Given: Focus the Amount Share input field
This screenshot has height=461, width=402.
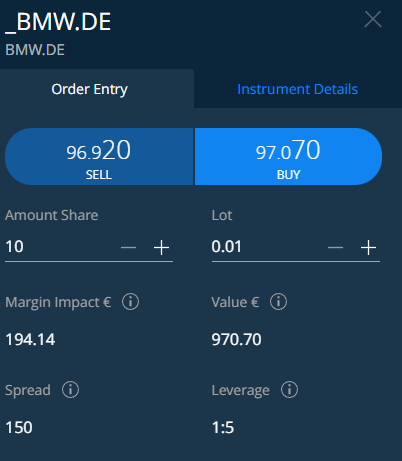Looking at the screenshot, I should tap(60, 247).
